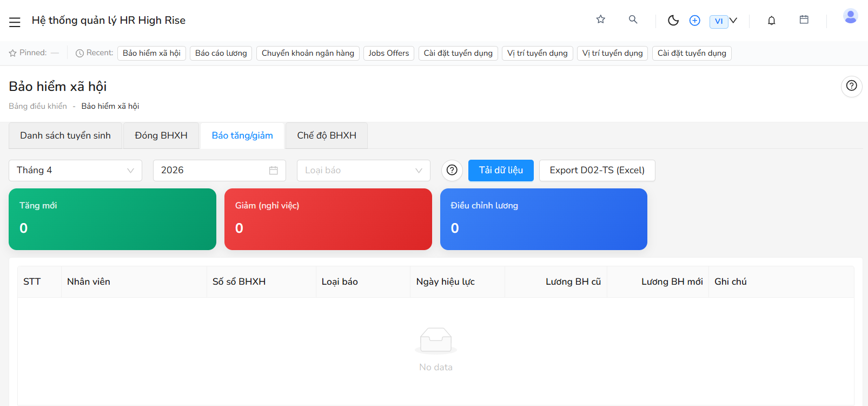Open recent item Bảo hiểm xã hội

[x=151, y=53]
